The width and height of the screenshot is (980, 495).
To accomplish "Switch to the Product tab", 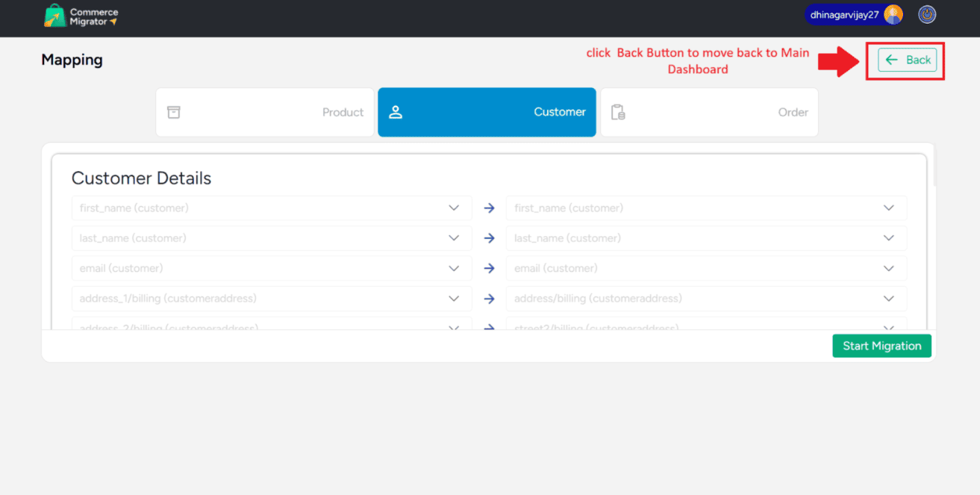I will (265, 112).
